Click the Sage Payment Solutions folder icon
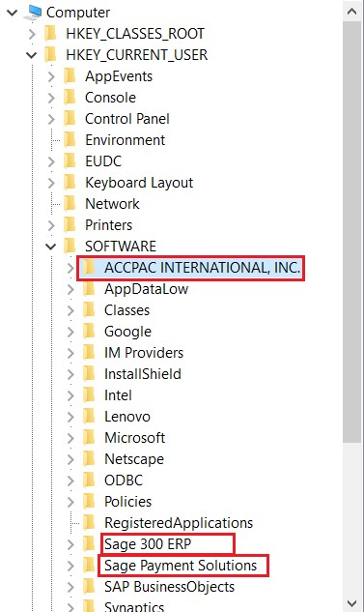This screenshot has width=364, height=612. (89, 565)
